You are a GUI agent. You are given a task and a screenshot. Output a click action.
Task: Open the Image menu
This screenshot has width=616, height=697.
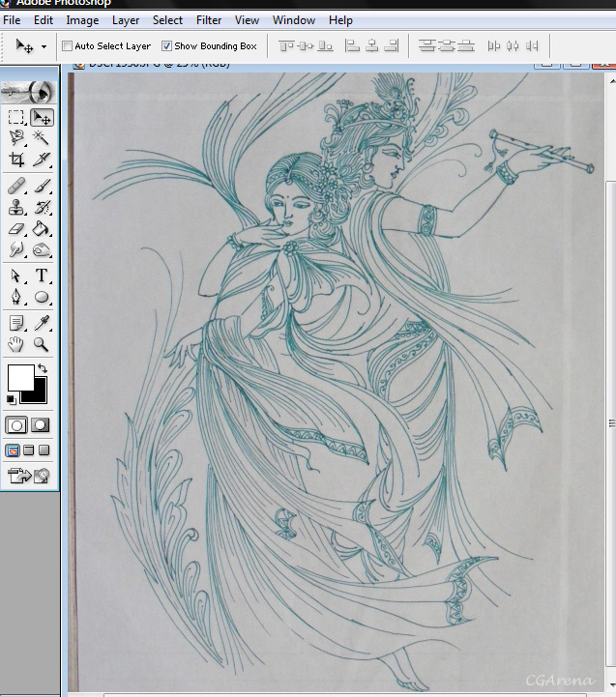tap(82, 20)
